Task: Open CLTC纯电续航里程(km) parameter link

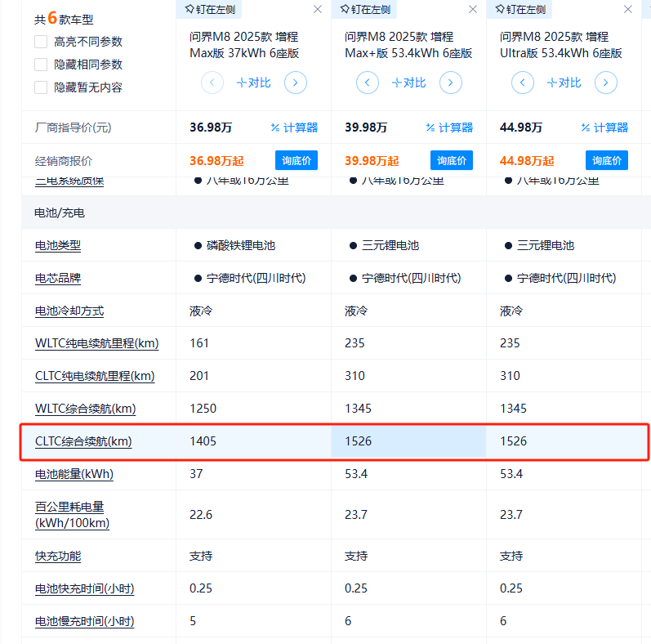Action: (95, 376)
